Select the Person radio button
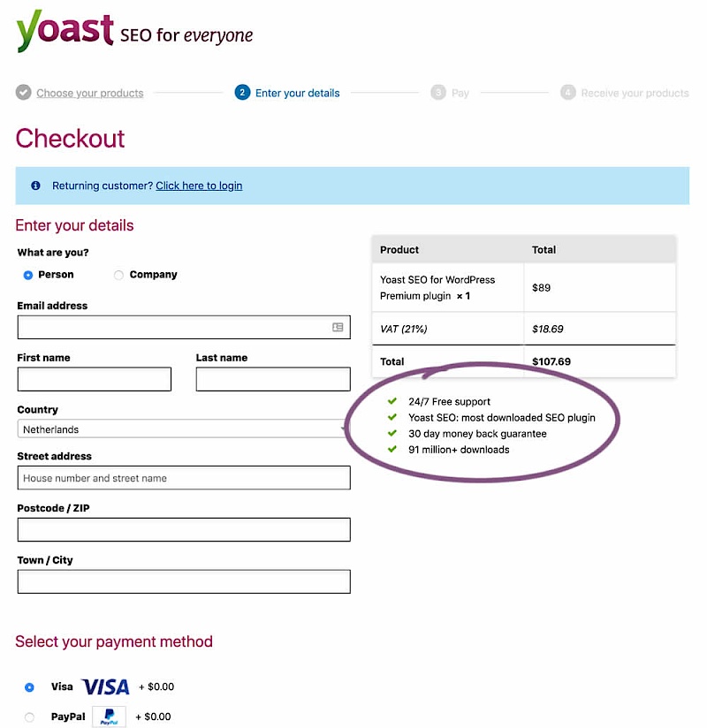The height and width of the screenshot is (728, 707). [28, 275]
